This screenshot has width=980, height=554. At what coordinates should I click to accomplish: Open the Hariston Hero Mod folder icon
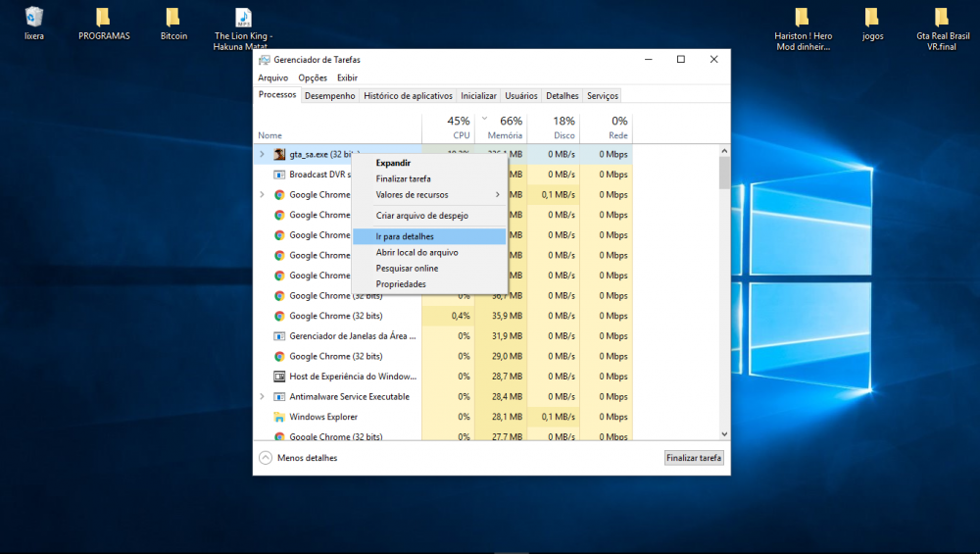[803, 28]
